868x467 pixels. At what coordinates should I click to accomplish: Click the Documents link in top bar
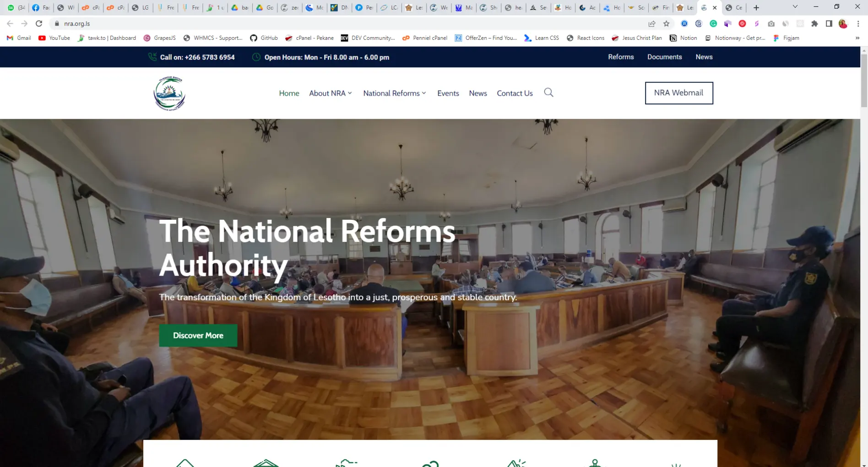(x=664, y=57)
